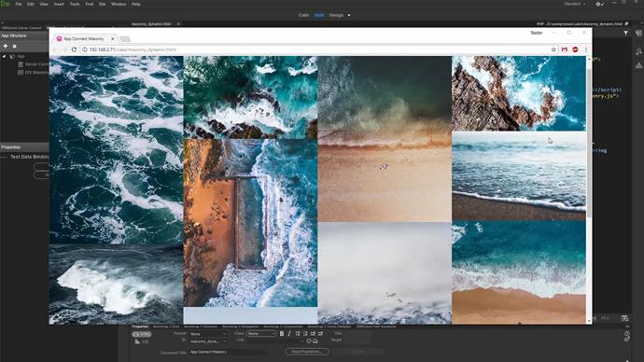Collapse the App tree node
The width and height of the screenshot is (644, 362).
[4, 56]
